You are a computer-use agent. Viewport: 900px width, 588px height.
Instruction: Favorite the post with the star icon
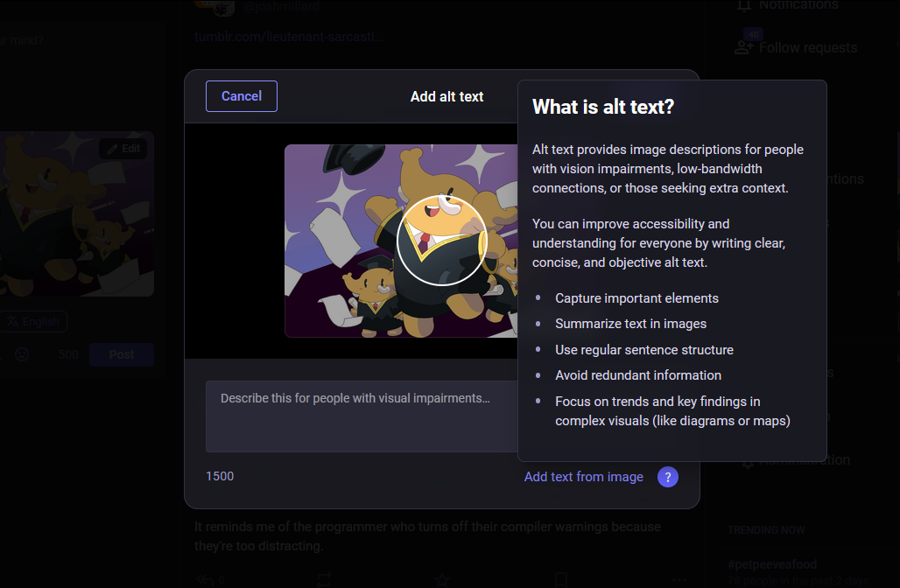click(442, 579)
